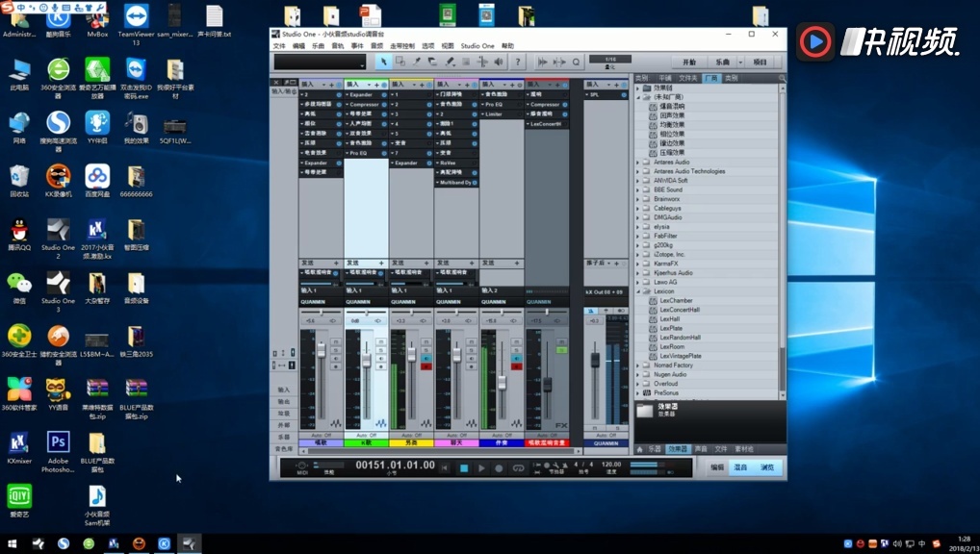Click the play button in transport bar

tap(481, 468)
